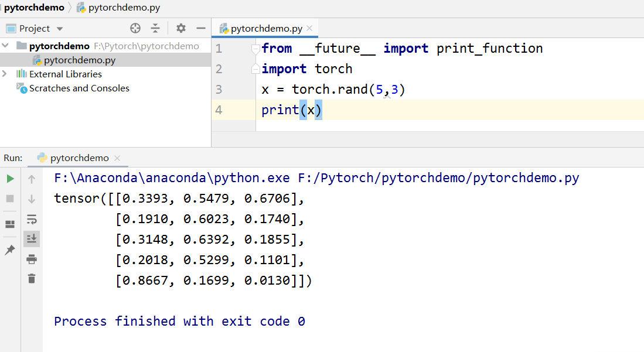Click the Locate/Select Opened File target icon
This screenshot has height=352, width=644.
[x=135, y=28]
